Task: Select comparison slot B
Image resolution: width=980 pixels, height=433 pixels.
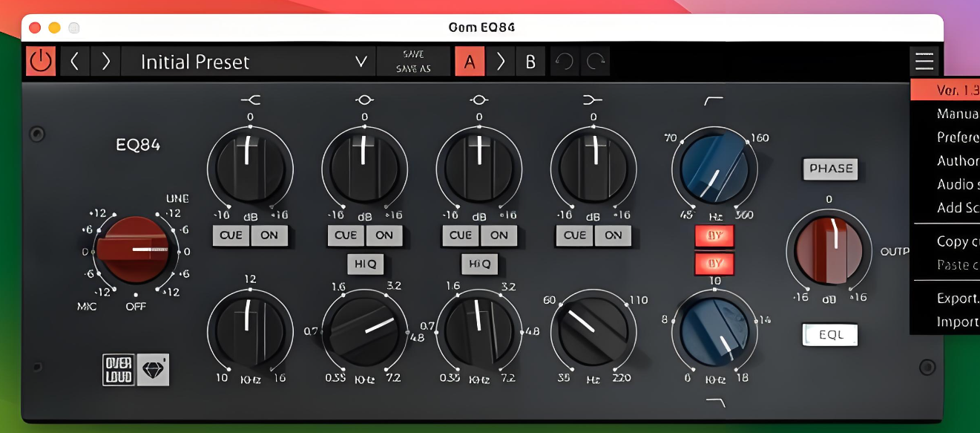Action: point(530,62)
